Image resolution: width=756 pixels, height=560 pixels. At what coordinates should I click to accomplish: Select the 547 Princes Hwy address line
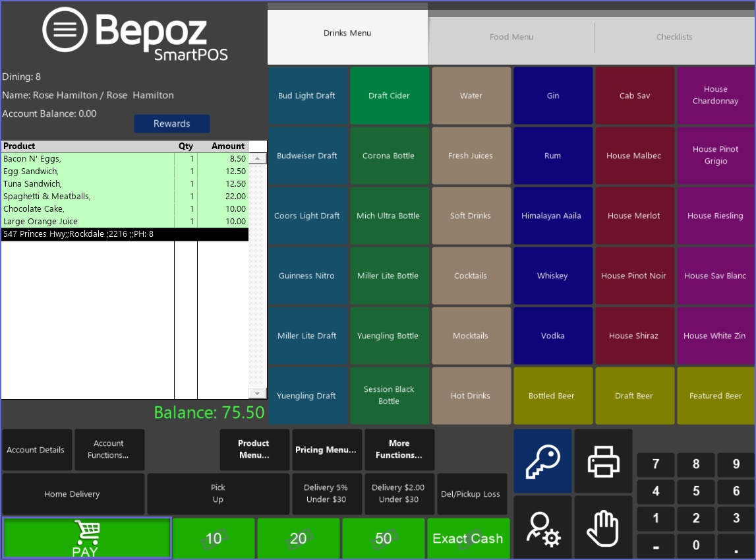tap(125, 234)
